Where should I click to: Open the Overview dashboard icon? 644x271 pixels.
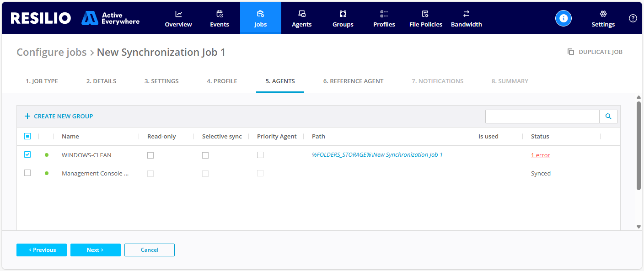click(178, 14)
